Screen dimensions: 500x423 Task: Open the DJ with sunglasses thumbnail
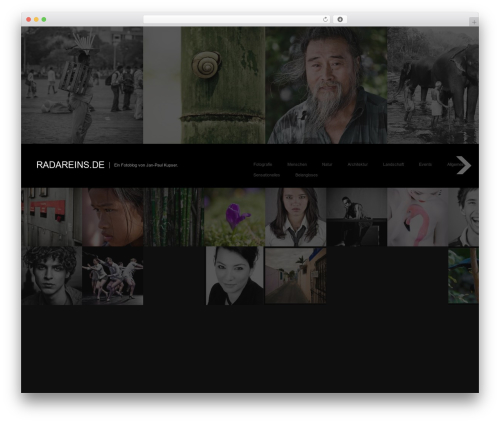point(357,217)
